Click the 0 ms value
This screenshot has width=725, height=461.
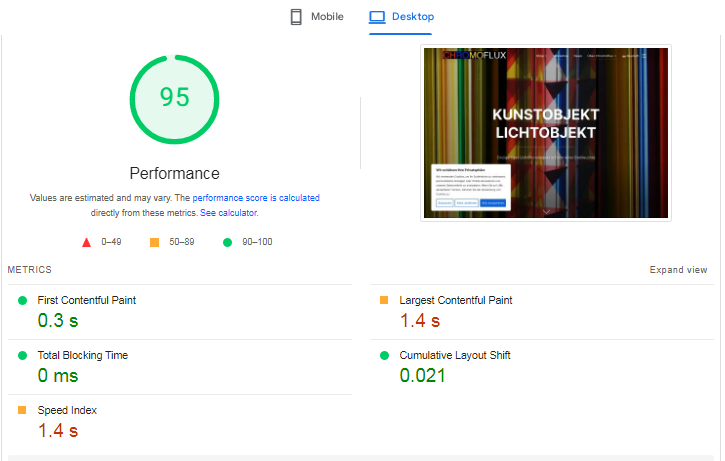58,375
